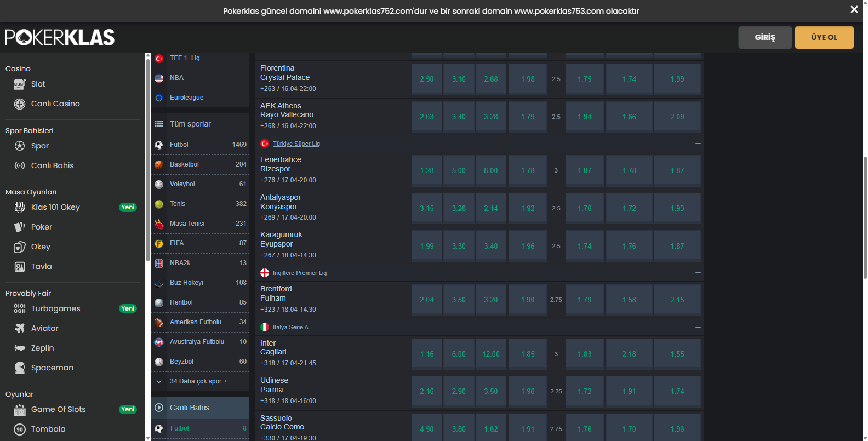Viewport: 868px width, 441px height.
Task: Click the Canlı Casino chip icon
Action: (x=20, y=104)
